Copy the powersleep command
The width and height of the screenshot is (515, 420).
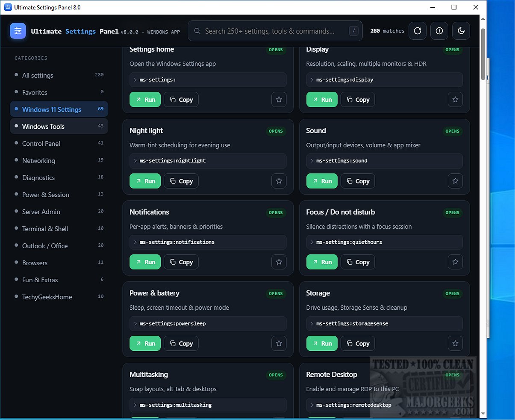(181, 343)
